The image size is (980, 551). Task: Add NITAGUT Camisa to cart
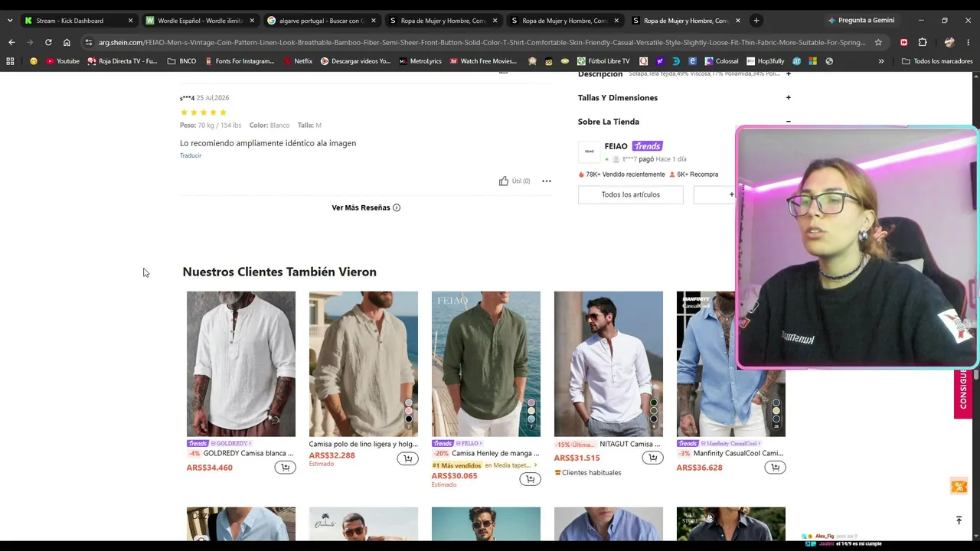click(x=652, y=458)
